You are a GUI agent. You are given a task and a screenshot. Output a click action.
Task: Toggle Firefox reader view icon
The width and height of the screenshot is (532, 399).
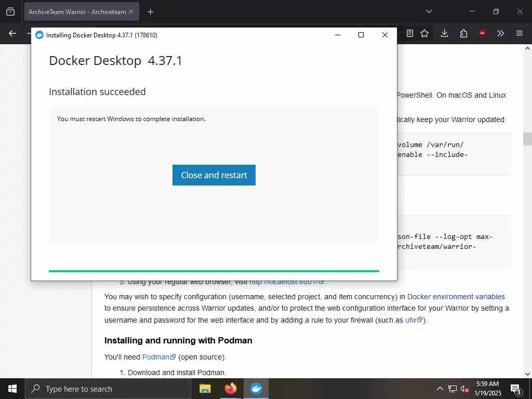[x=410, y=33]
